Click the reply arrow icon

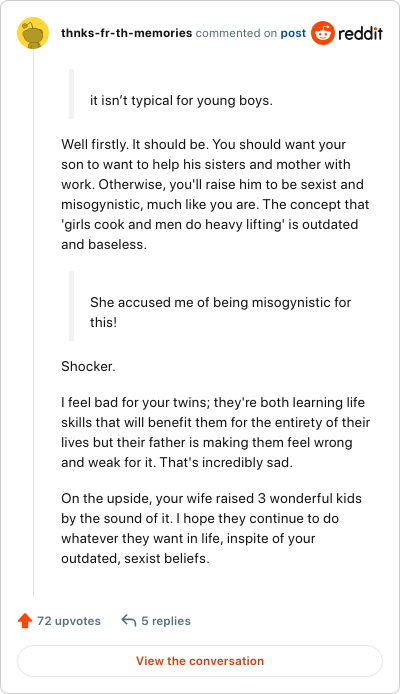pyautogui.click(x=128, y=621)
